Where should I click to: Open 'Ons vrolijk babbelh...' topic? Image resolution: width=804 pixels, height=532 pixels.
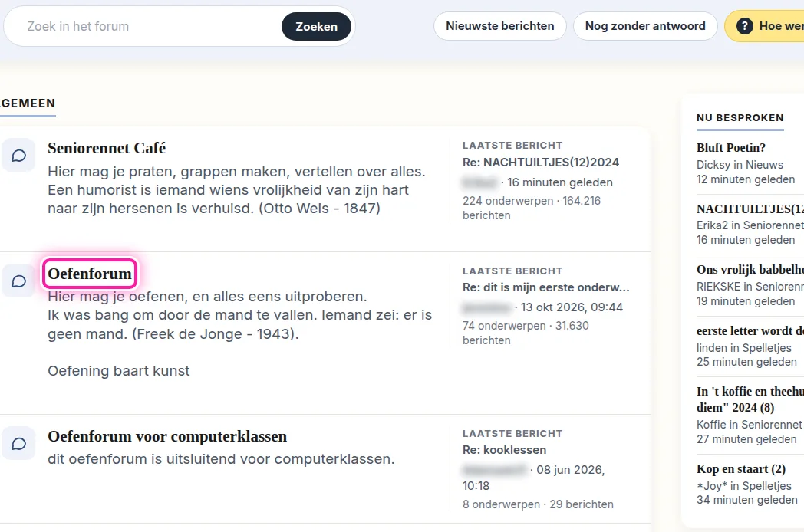(x=750, y=270)
